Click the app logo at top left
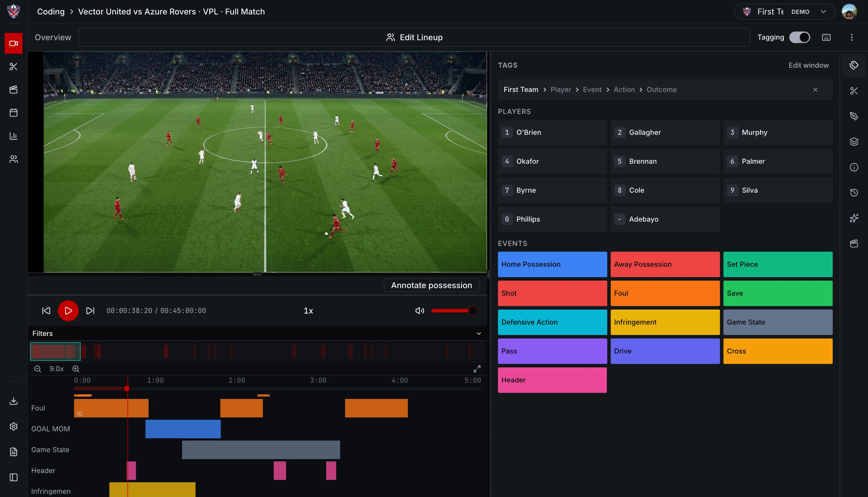The width and height of the screenshot is (868, 497). pos(14,12)
